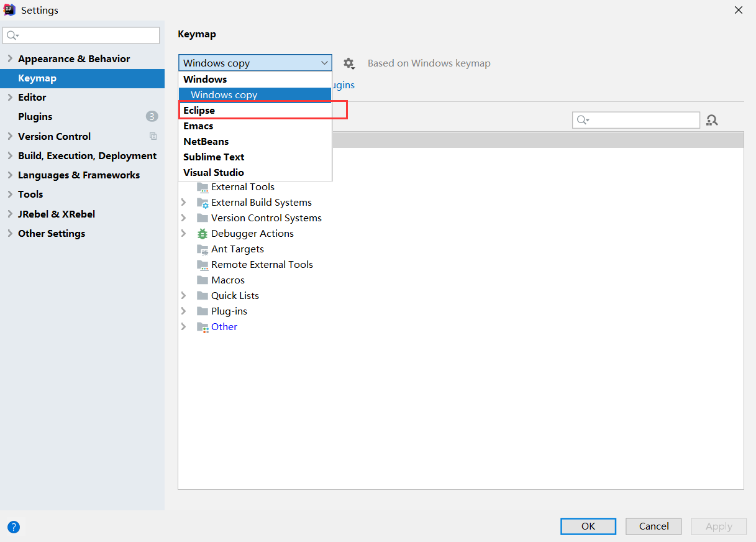Open the keymap scheme combo box
This screenshot has height=542, width=756.
click(255, 63)
